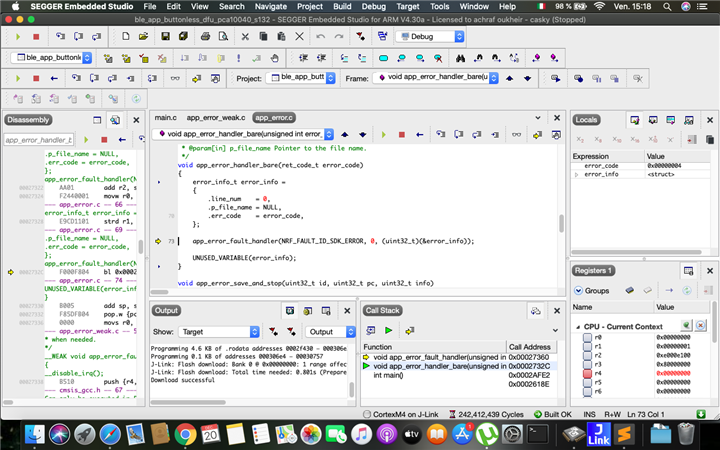Open the Target menu
Screen dimensions: 720x450
pos(407,6)
